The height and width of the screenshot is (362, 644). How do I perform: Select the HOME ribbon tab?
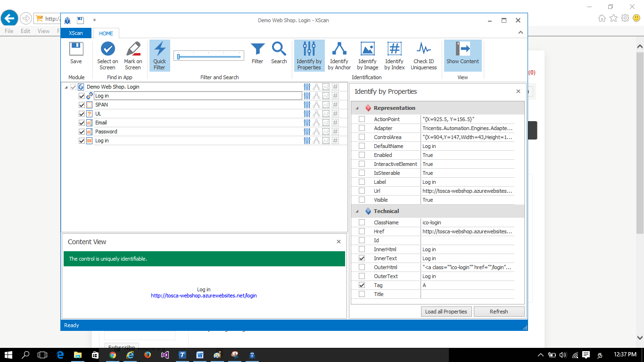[x=106, y=33]
